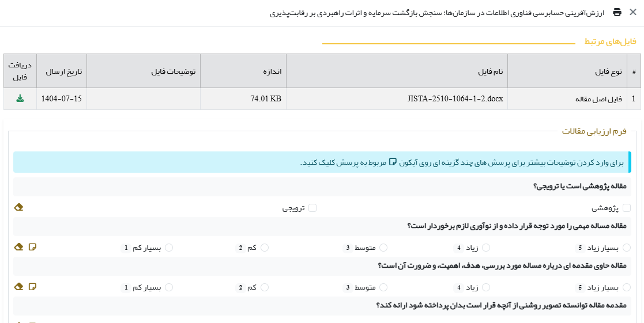Select متوسط 3 for the innovation question
Image resolution: width=644 pixels, height=323 pixels.
(383, 248)
